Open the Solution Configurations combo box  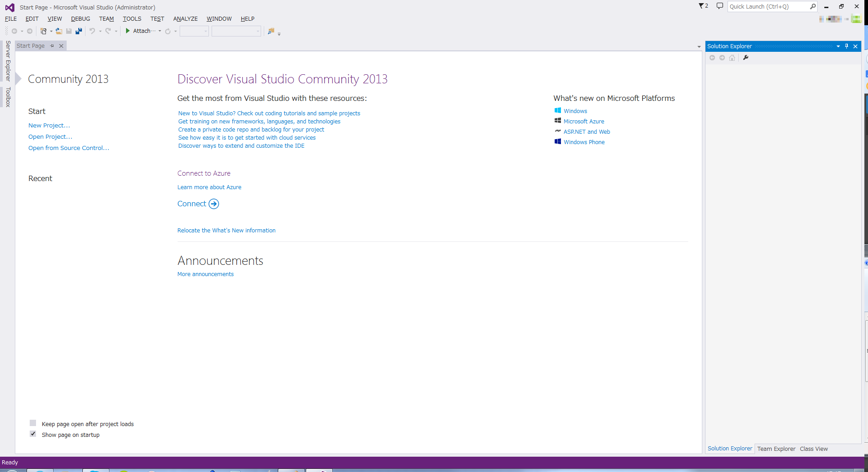point(194,31)
